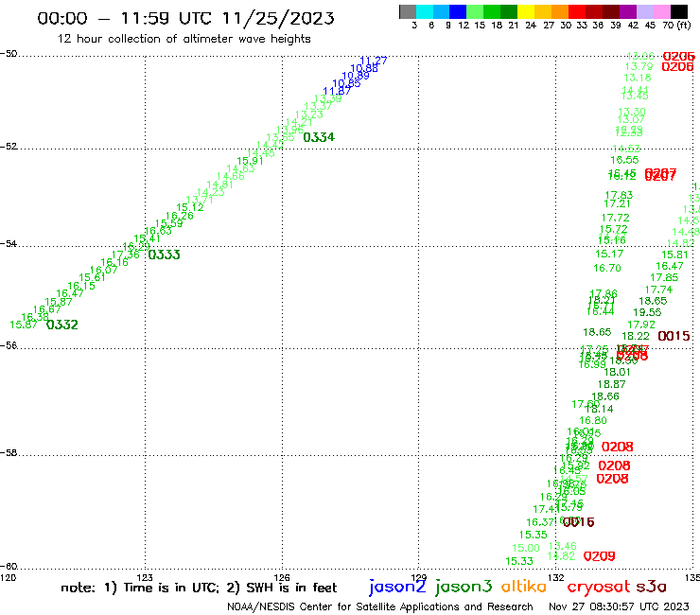Click the note 'Time is in UTC; SWH is in feet'
This screenshot has height=615, width=700.
[x=199, y=588]
